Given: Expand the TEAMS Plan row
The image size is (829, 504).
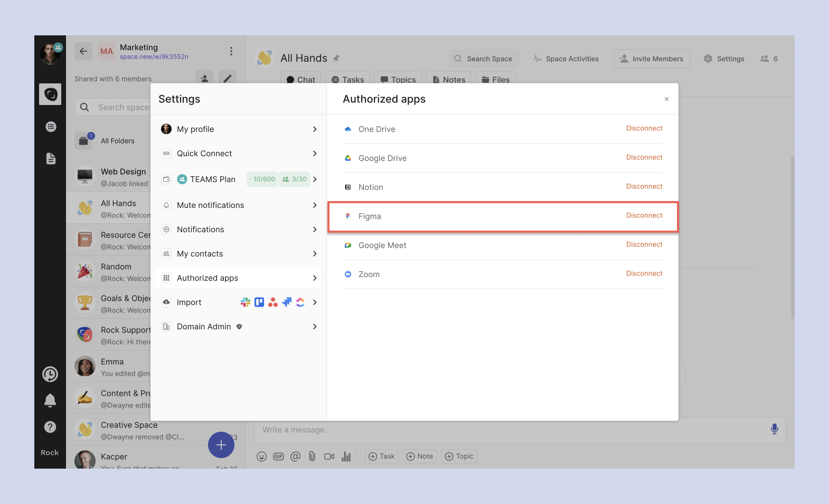Looking at the screenshot, I should [239, 179].
